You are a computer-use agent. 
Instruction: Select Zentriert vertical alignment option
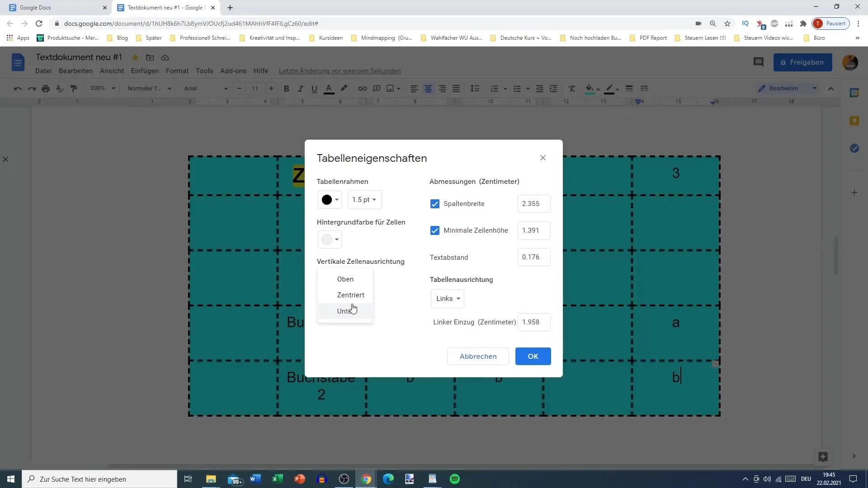350,295
